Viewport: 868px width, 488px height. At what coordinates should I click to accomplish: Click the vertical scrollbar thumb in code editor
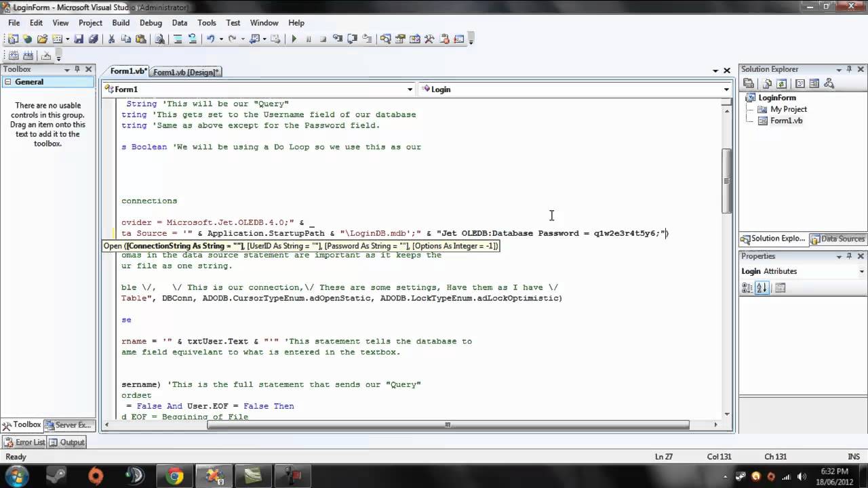click(x=726, y=180)
